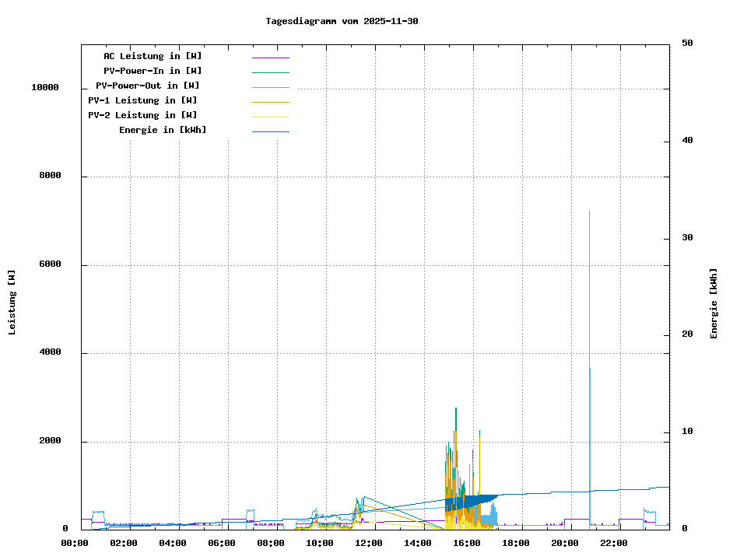Viewport: 747px width, 560px height.
Task: Click the 50 value on right energy axis
Action: click(687, 44)
